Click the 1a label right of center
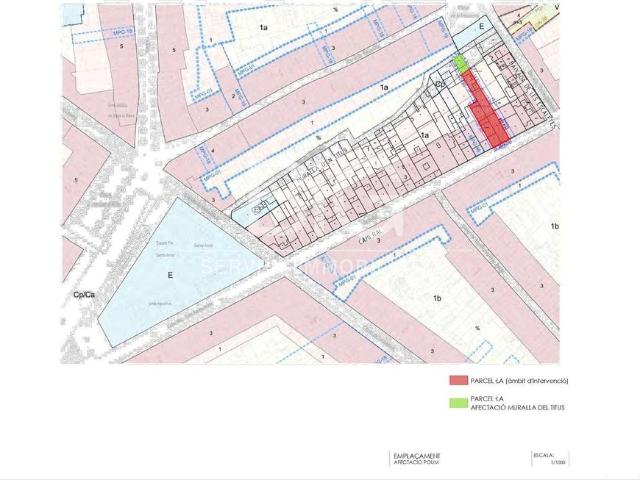The width and height of the screenshot is (640, 480). [x=383, y=88]
